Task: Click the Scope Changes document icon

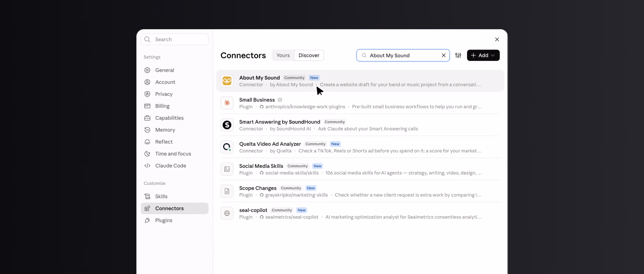Action: pos(227,191)
